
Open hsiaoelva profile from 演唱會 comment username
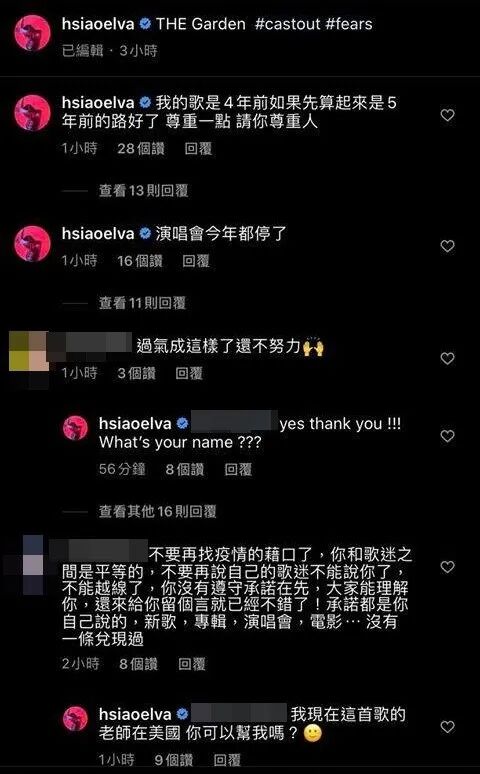coord(98,233)
